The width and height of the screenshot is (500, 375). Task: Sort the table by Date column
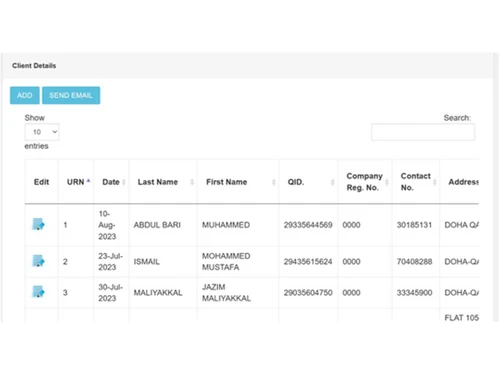tap(111, 182)
